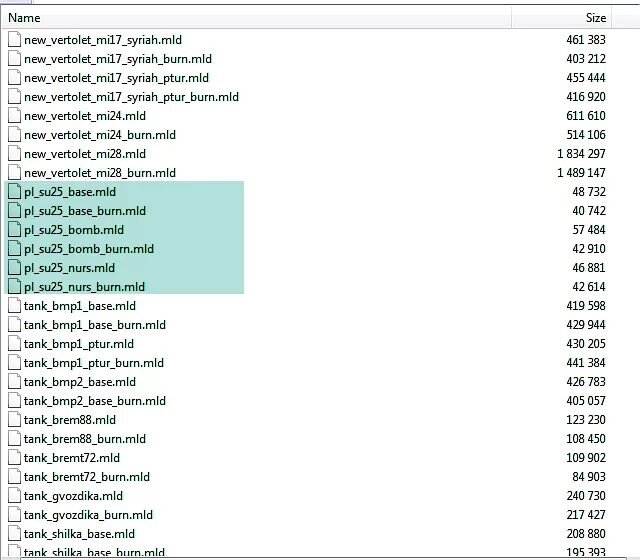Image resolution: width=640 pixels, height=560 pixels.
Task: Click file icon of new_vertolet_mi28_burn.mld
Action: (14, 173)
